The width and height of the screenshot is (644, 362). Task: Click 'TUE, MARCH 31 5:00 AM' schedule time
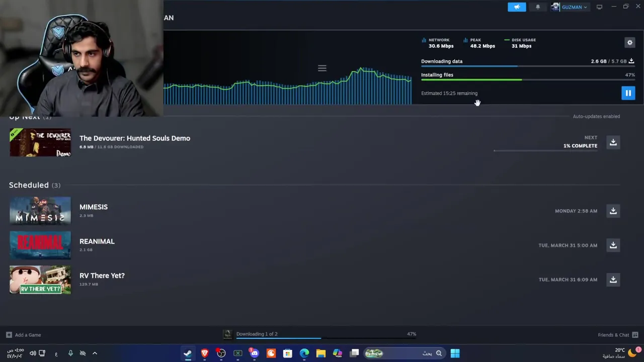568,245
